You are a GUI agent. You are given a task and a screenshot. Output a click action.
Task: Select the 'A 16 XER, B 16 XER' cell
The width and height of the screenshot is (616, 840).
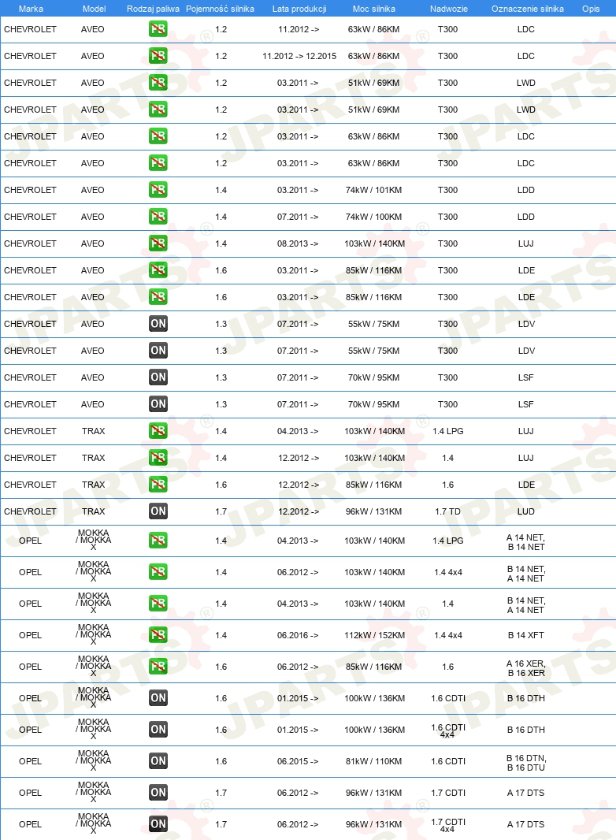[x=526, y=668]
